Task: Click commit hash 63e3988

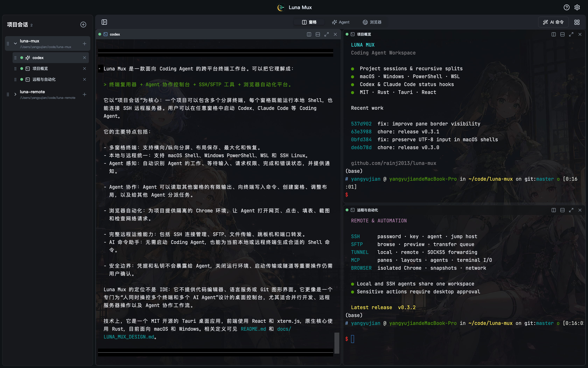Action: pos(361,132)
